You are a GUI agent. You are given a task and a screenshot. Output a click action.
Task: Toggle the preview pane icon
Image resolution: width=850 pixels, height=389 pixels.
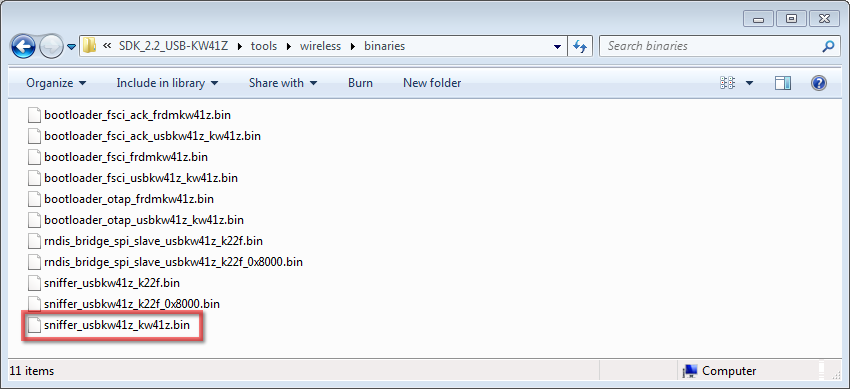click(x=783, y=83)
